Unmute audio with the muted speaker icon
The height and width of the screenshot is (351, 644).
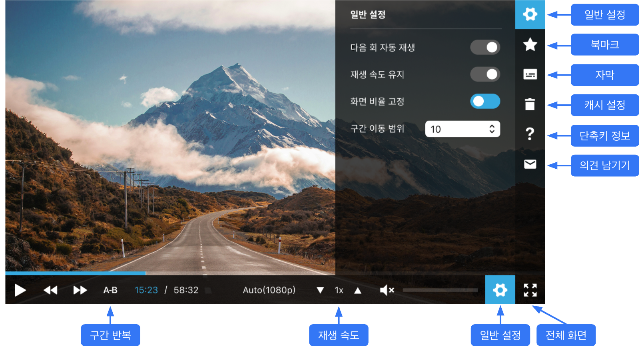[x=387, y=290]
